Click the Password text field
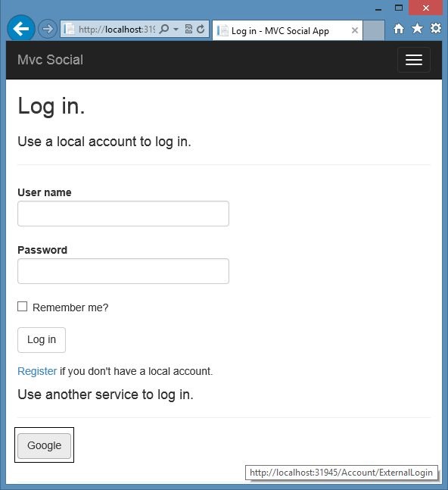448x490 pixels. [x=123, y=271]
